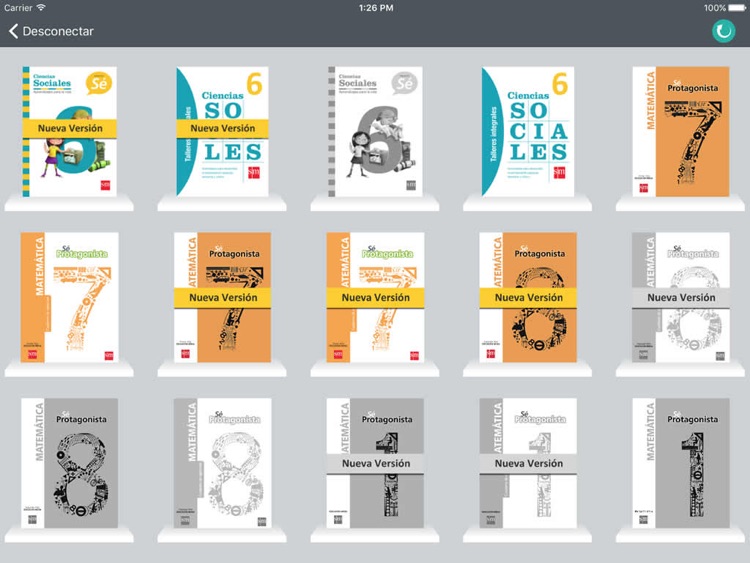Open the color Ciencias Sociales 6 girl-cover book
Screen dimensions: 750x563
point(70,132)
